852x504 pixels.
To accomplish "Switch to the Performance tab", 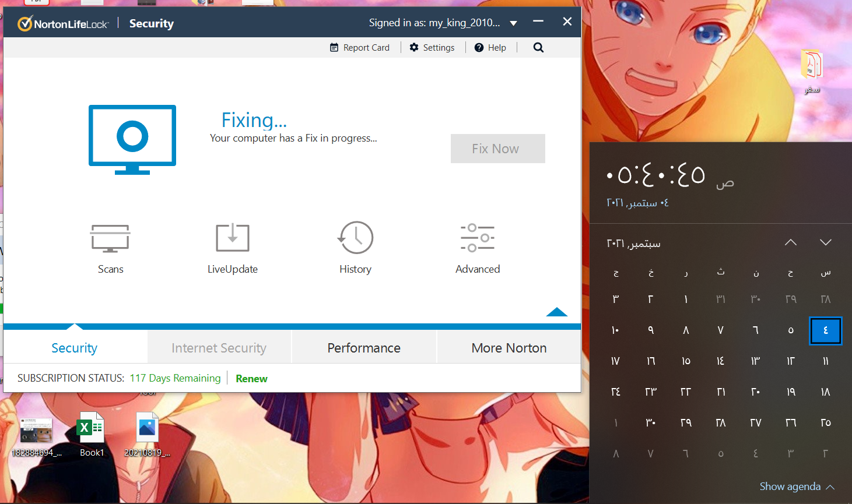I will pyautogui.click(x=364, y=348).
